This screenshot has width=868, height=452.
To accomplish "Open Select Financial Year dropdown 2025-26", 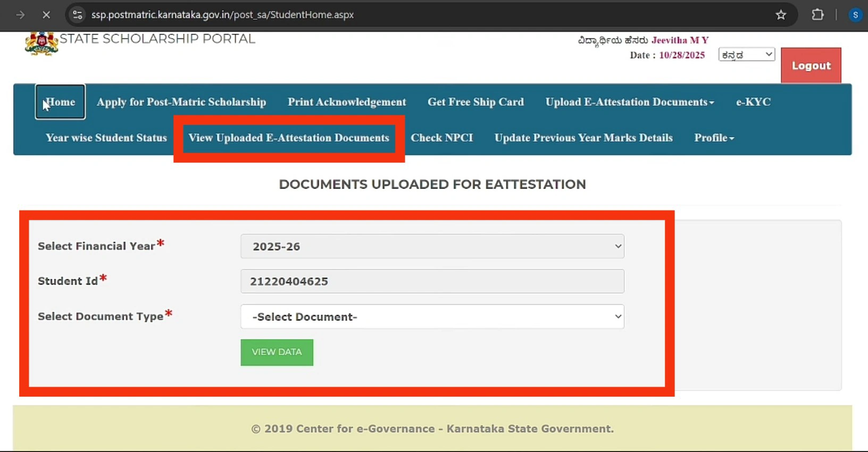I will 432,246.
